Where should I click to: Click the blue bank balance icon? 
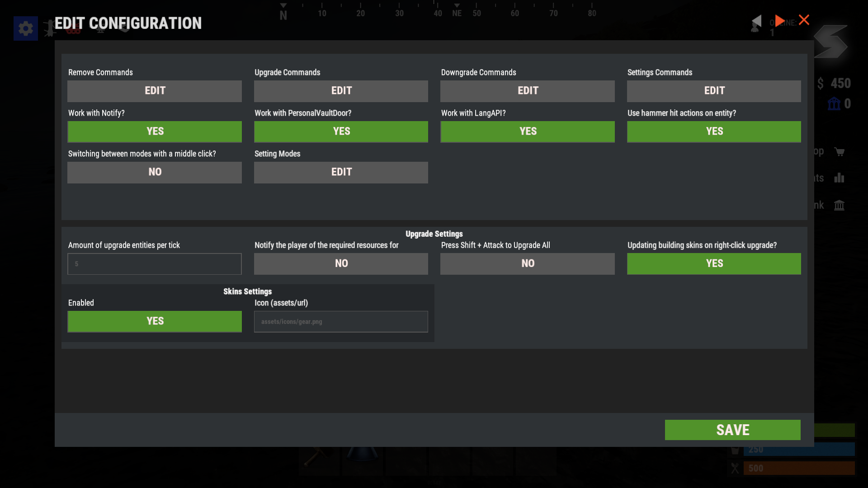point(834,104)
